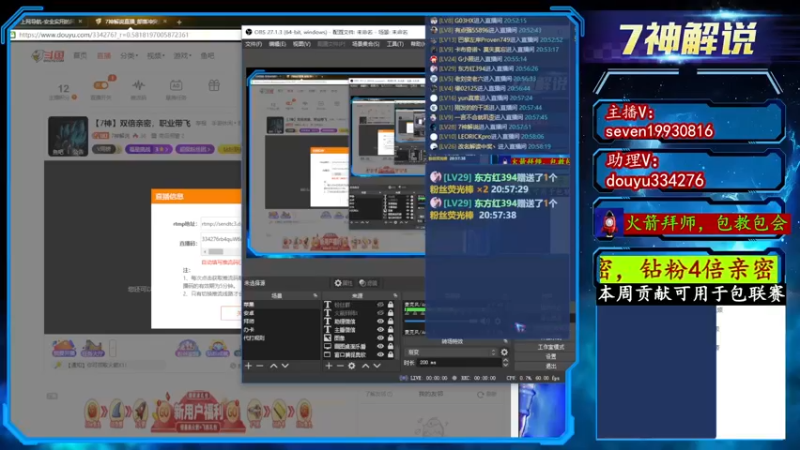Move the selected source up in the list
Viewport: 800px width, 450px height.
tap(365, 366)
